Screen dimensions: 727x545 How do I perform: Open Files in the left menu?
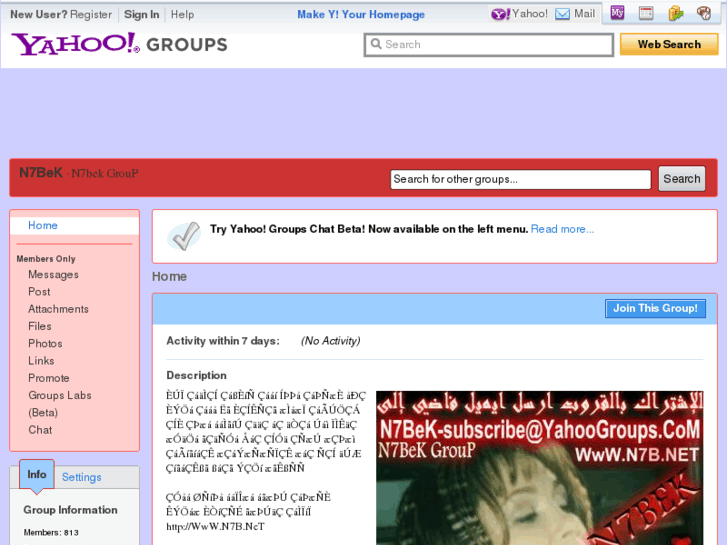[40, 326]
